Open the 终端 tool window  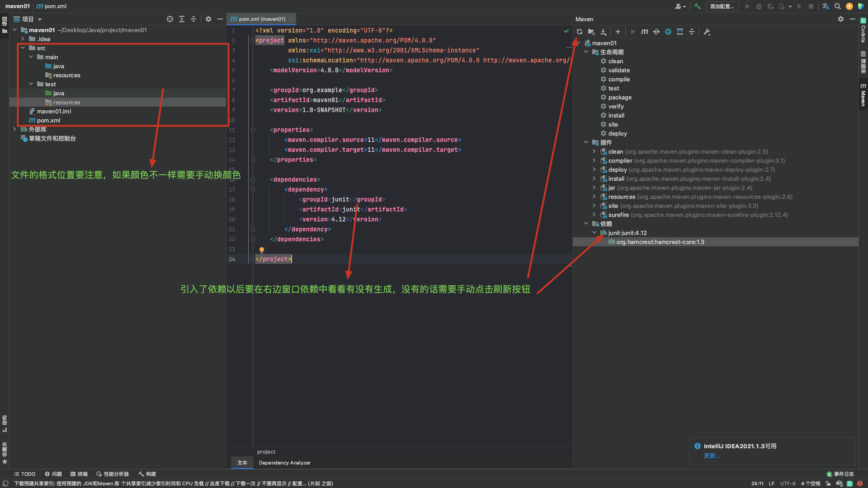(x=79, y=474)
